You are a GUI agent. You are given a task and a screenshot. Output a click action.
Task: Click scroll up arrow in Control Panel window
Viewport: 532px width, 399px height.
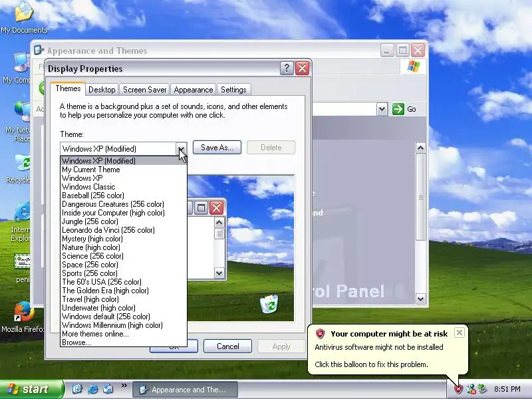[x=421, y=148]
